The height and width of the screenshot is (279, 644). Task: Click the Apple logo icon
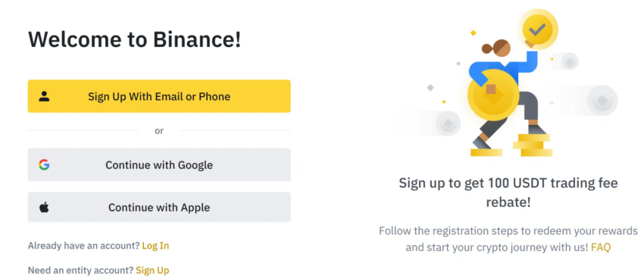tap(44, 208)
